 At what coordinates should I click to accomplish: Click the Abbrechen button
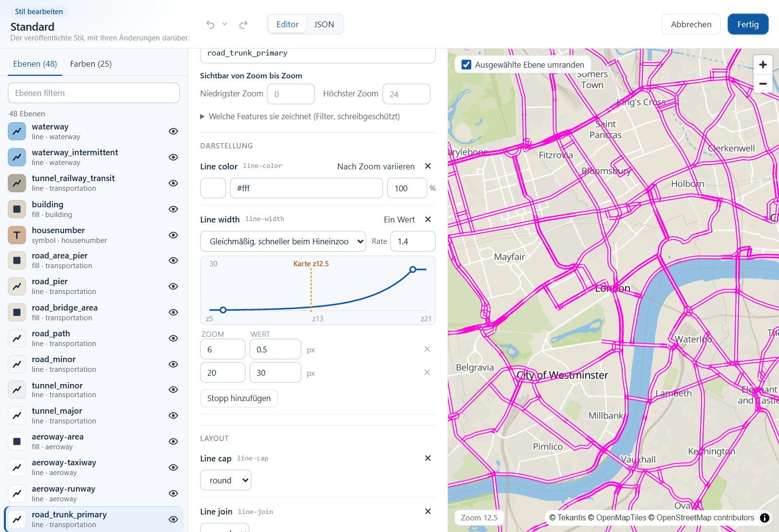691,24
